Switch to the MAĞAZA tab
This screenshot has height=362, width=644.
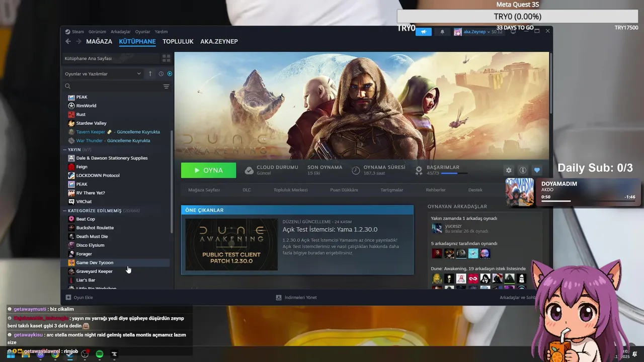pos(99,41)
